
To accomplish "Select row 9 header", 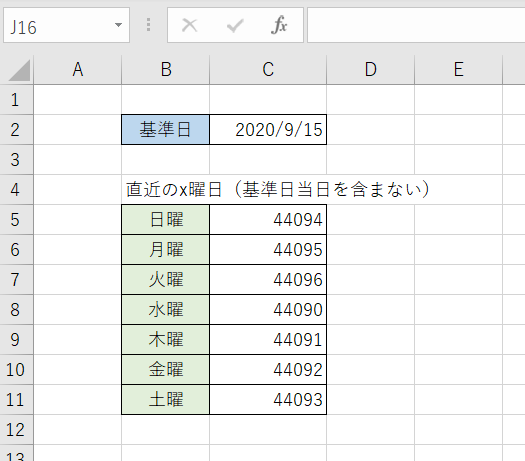I will [16, 339].
